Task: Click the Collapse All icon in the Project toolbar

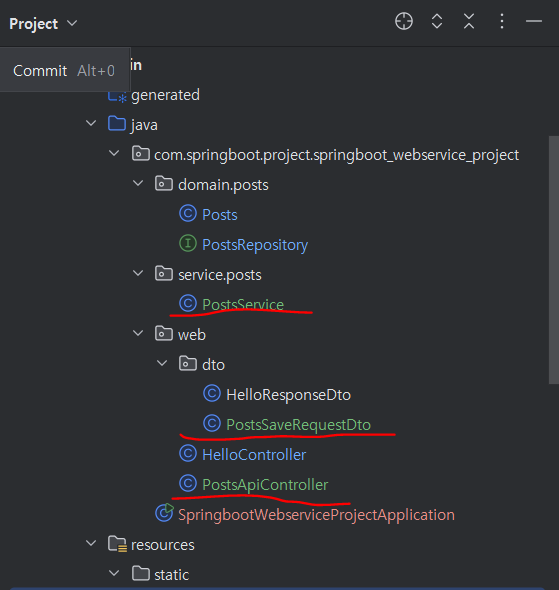Action: 469,21
